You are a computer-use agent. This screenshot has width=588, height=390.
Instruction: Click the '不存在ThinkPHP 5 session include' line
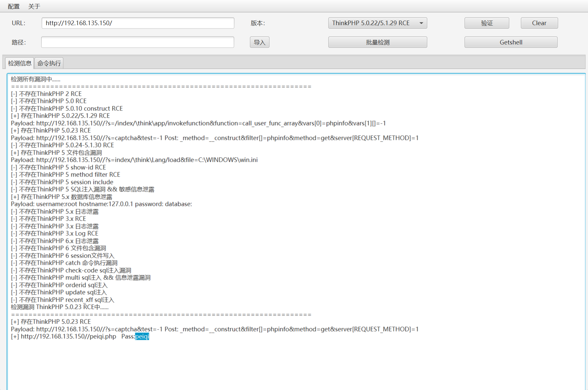point(62,182)
